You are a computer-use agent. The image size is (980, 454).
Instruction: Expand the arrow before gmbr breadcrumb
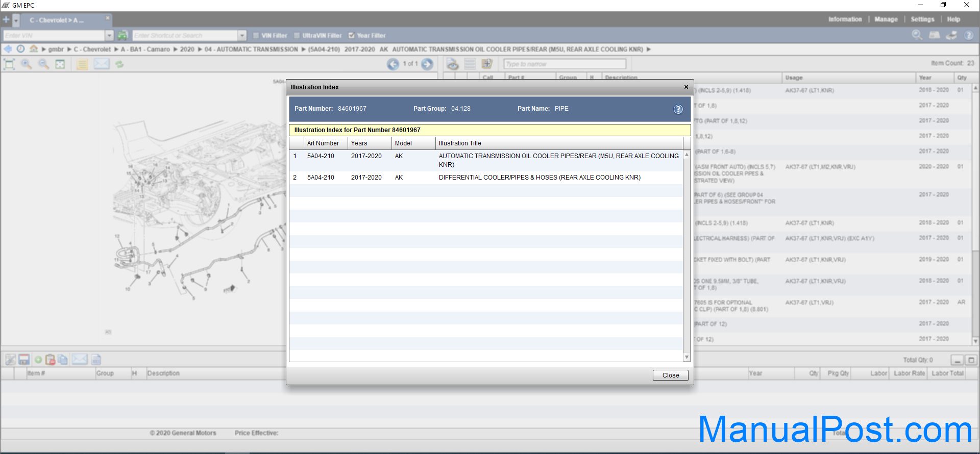coord(44,49)
